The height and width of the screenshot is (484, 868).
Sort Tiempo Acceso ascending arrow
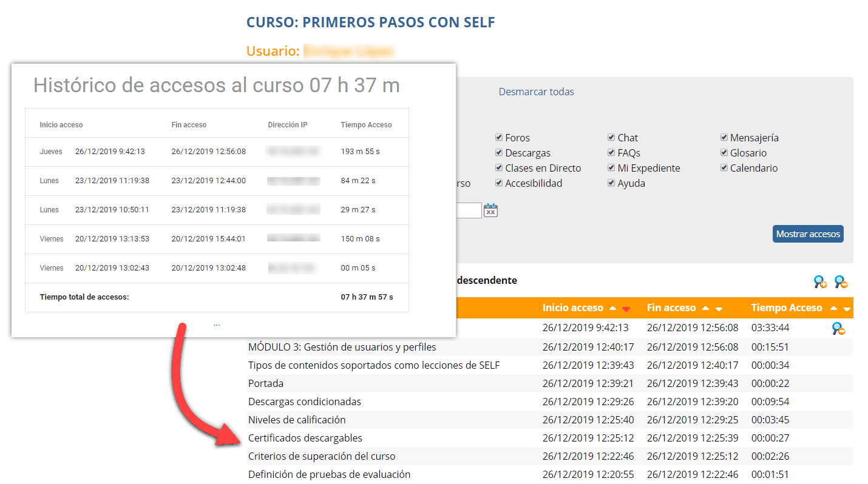[x=834, y=309]
